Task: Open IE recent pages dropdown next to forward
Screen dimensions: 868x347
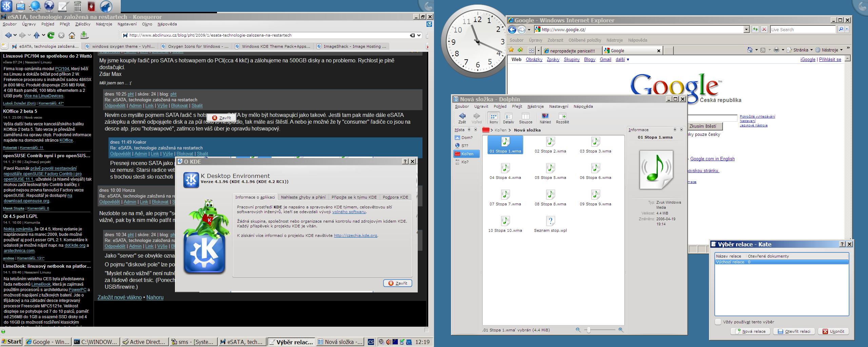Action: pyautogui.click(x=529, y=30)
